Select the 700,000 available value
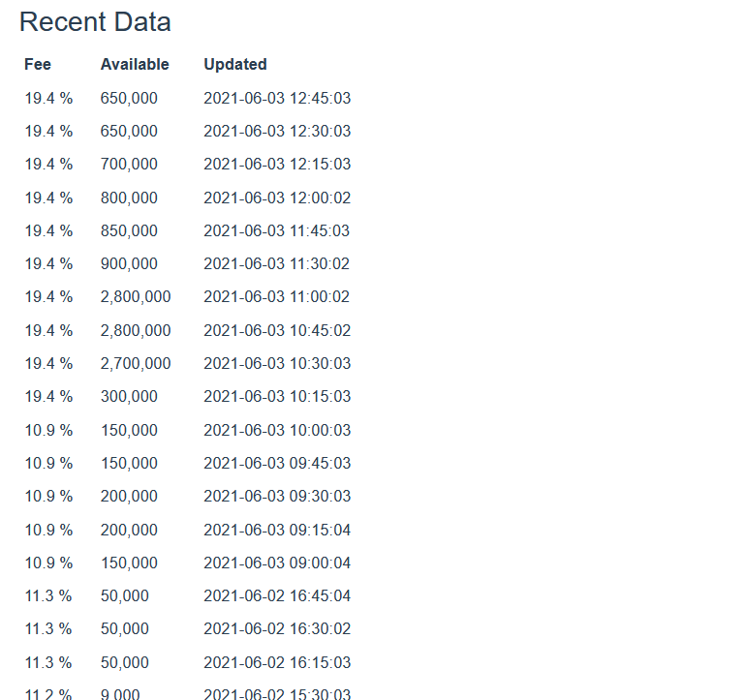745x700 pixels. point(129,165)
